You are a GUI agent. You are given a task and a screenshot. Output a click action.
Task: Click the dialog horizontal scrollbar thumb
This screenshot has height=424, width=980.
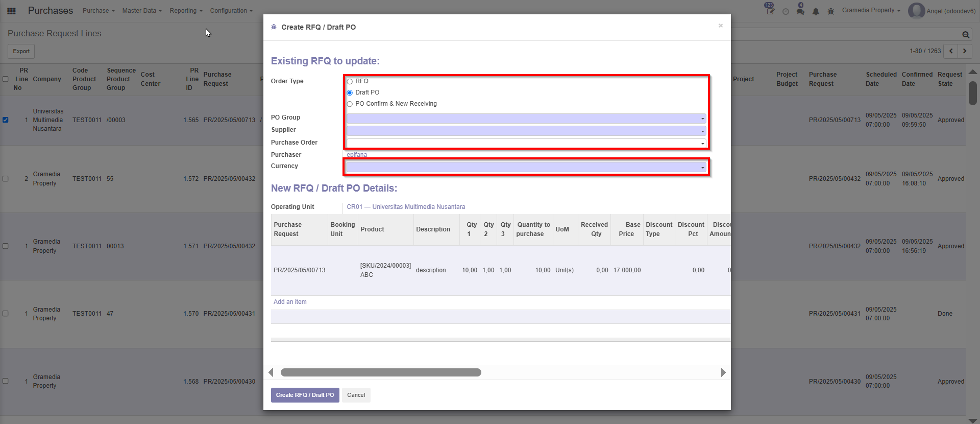coord(381,372)
